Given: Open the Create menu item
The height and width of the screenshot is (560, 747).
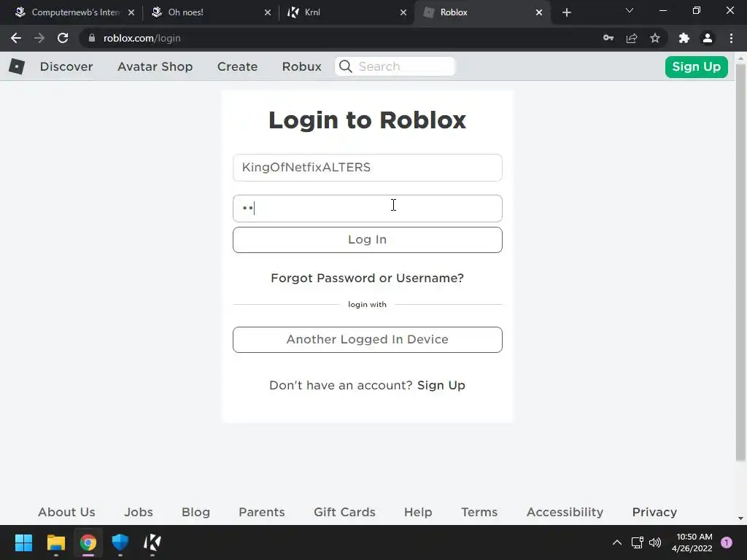Looking at the screenshot, I should click(x=237, y=66).
